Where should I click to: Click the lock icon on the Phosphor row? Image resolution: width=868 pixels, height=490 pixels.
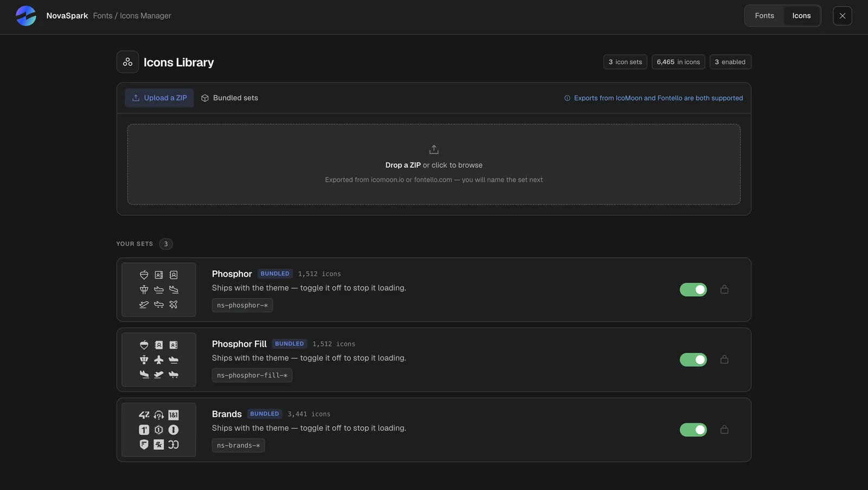(x=724, y=289)
